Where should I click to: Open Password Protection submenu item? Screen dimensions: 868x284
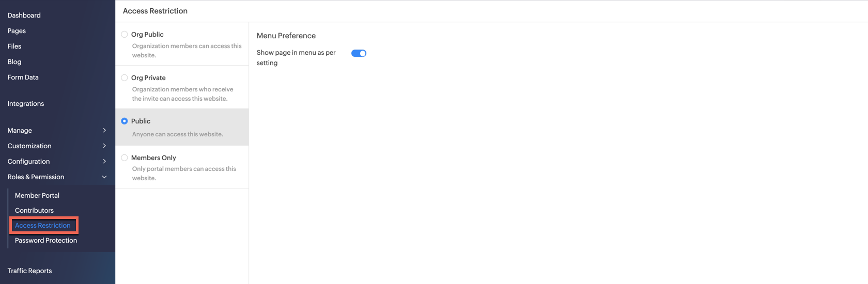pos(46,241)
